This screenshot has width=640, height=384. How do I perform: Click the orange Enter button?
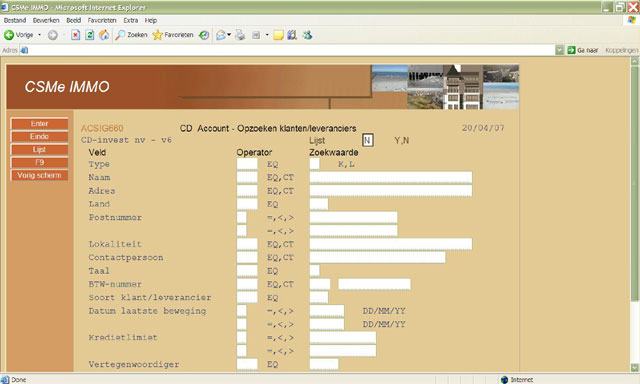(x=39, y=124)
